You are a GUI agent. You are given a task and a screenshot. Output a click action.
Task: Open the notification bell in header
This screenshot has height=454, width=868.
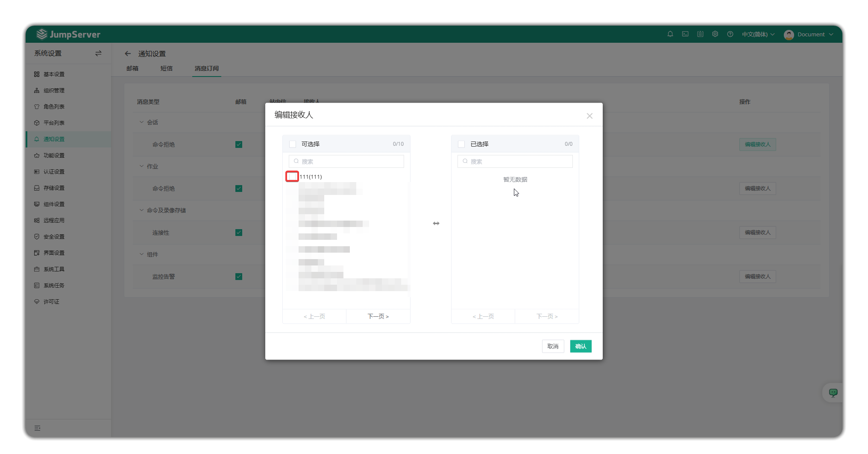[670, 34]
